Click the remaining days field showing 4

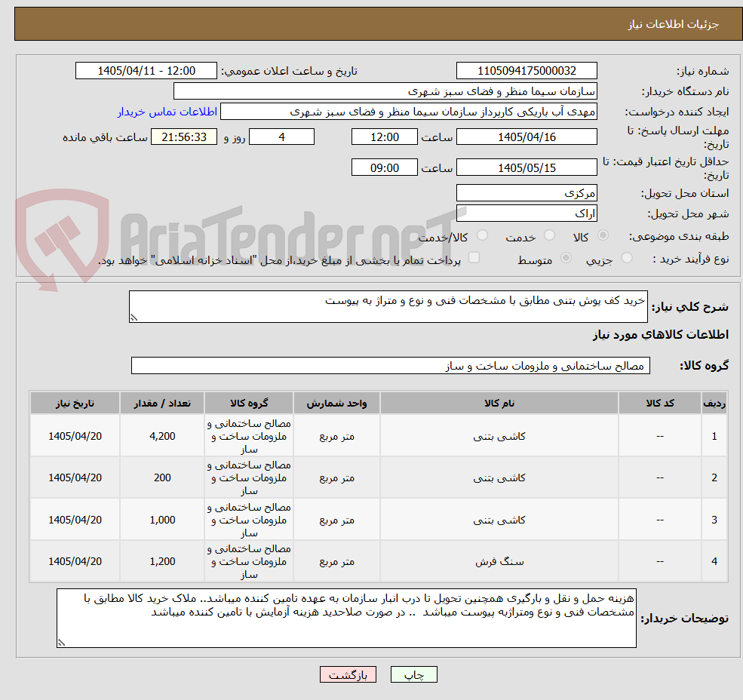coord(281,137)
